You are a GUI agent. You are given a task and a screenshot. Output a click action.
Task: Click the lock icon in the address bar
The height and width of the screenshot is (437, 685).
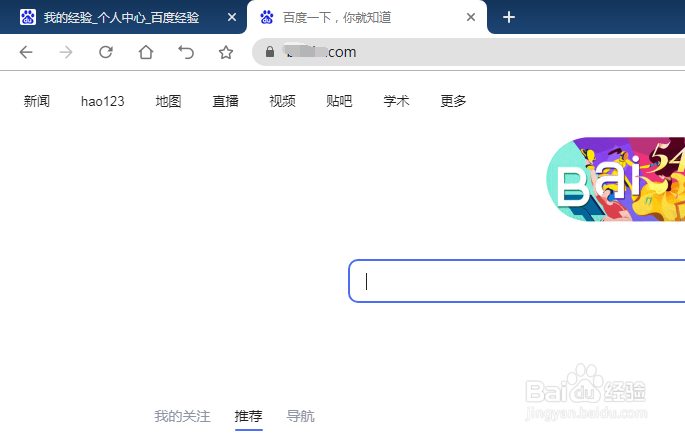[x=270, y=52]
